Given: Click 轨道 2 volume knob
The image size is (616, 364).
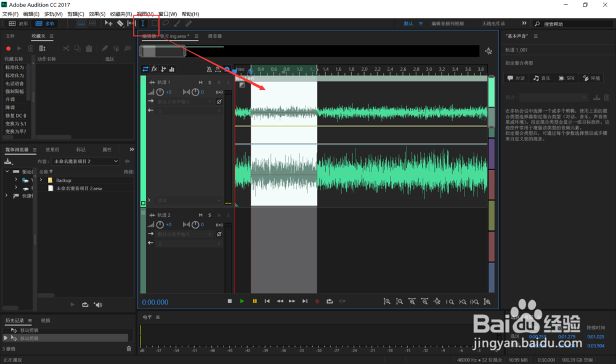Looking at the screenshot, I should click(160, 225).
